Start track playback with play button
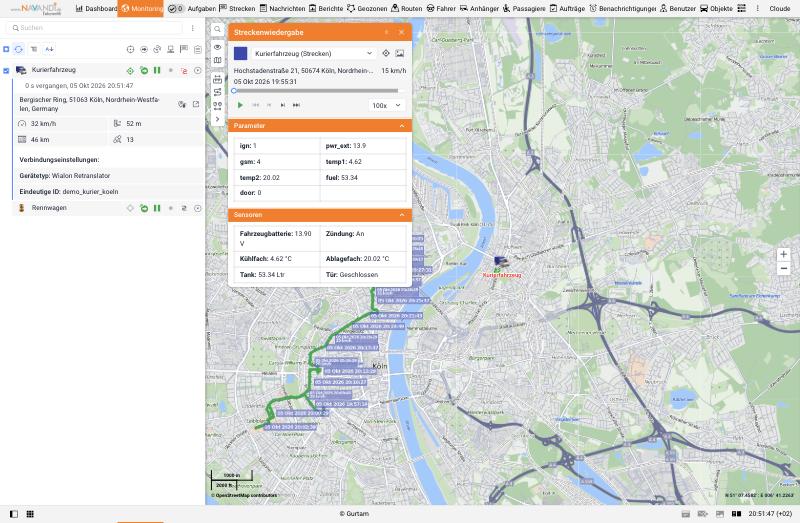Screen dimensions: 800x523 240,105
